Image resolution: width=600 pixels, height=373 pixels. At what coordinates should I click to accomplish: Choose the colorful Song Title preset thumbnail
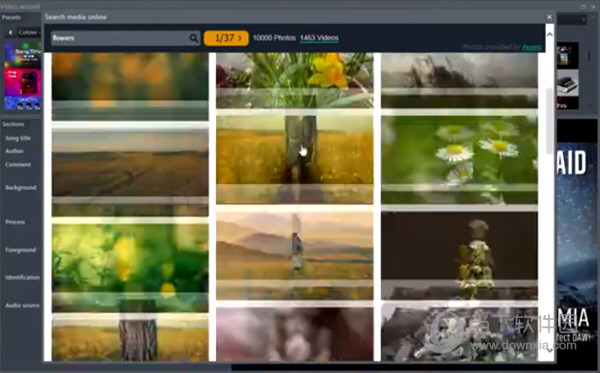click(22, 55)
